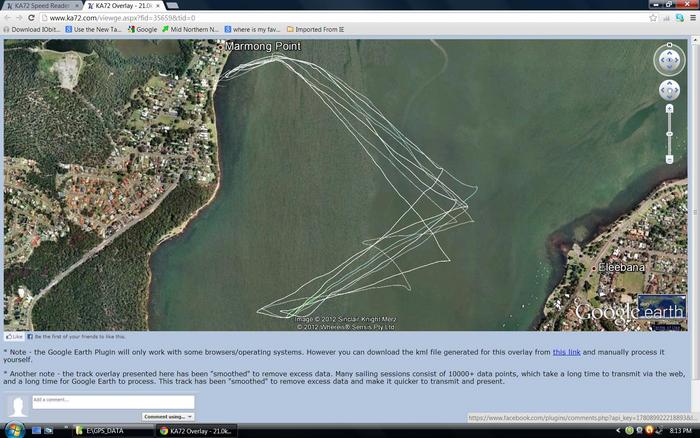Open the Google bookmark
The image size is (700, 438).
[146, 29]
